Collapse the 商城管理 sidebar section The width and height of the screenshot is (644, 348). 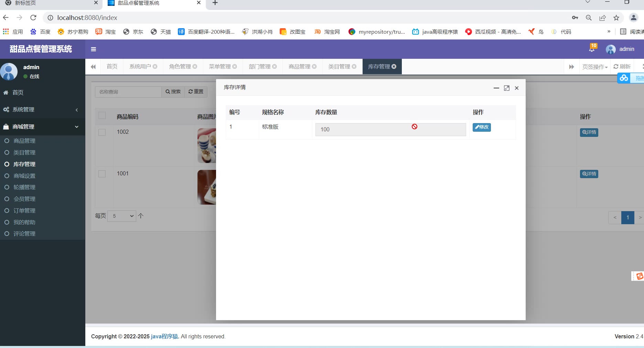pyautogui.click(x=42, y=127)
